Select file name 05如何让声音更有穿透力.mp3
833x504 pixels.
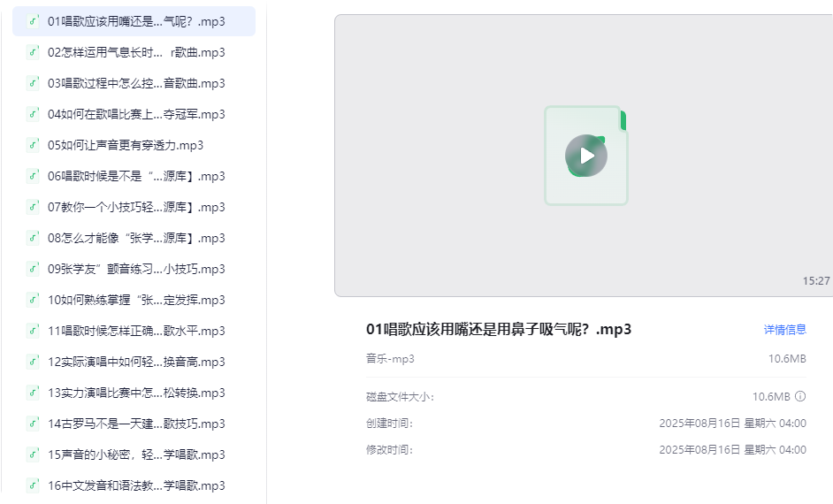click(126, 145)
